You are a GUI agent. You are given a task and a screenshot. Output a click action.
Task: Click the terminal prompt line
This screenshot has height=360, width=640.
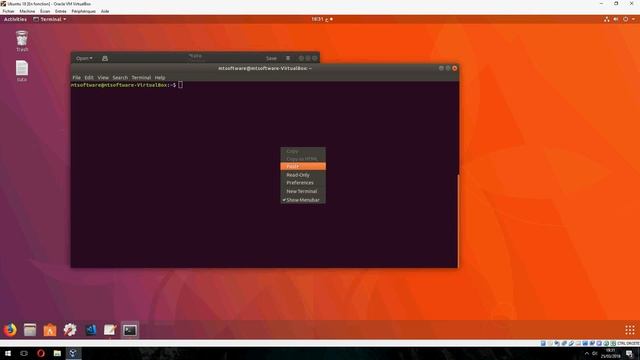[x=127, y=85]
